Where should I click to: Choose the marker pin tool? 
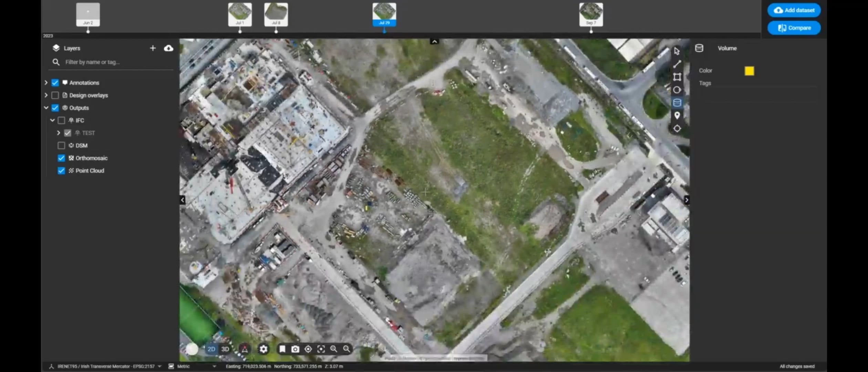click(677, 115)
